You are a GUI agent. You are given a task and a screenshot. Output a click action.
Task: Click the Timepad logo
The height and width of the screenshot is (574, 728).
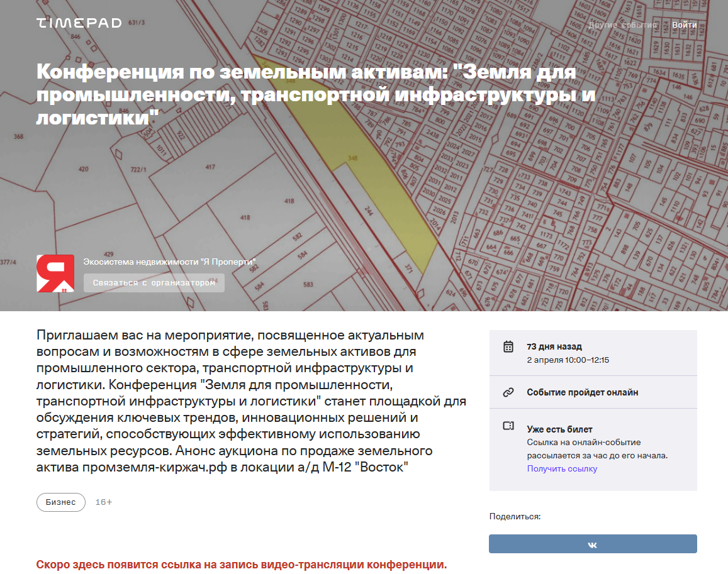pyautogui.click(x=79, y=23)
